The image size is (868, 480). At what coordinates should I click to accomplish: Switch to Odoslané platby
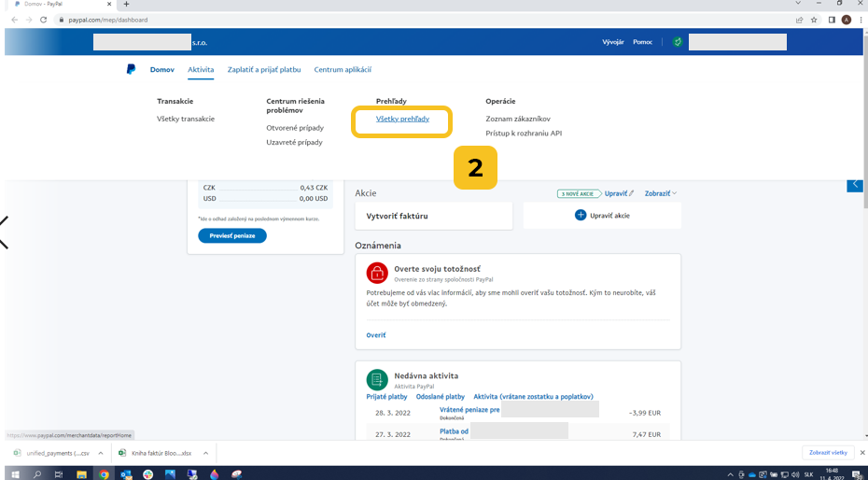(441, 397)
